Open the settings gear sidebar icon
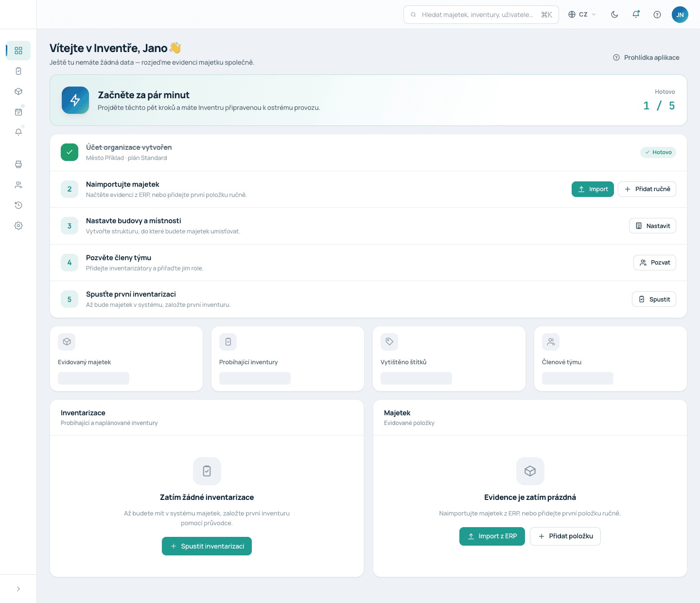The width and height of the screenshot is (700, 603). point(18,226)
